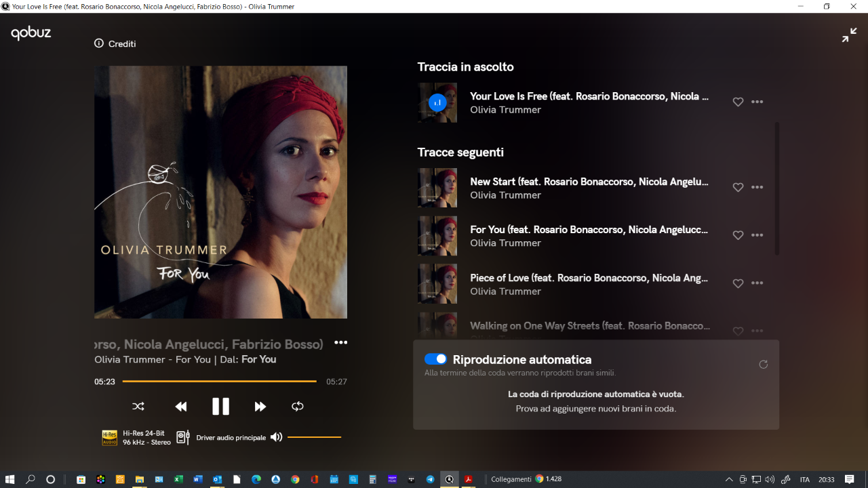Screen dimensions: 868x488
Task: Open more options for New Start track
Action: [757, 188]
